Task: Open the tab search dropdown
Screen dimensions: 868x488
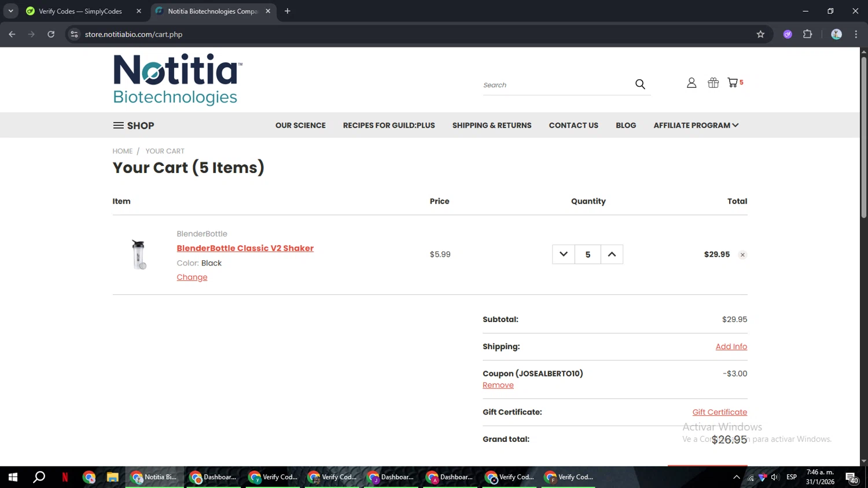Action: coord(10,11)
